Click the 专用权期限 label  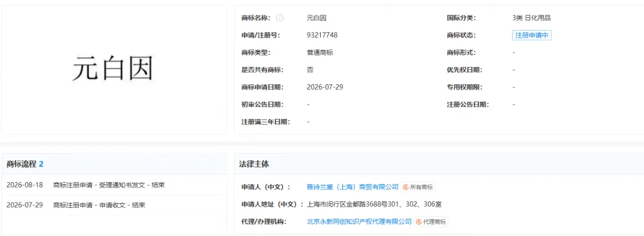tap(465, 87)
